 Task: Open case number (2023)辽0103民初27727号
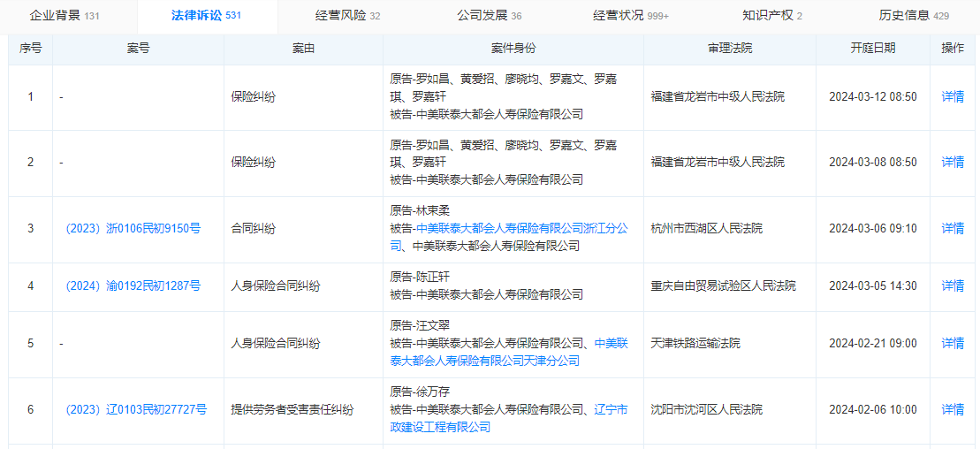tap(136, 409)
